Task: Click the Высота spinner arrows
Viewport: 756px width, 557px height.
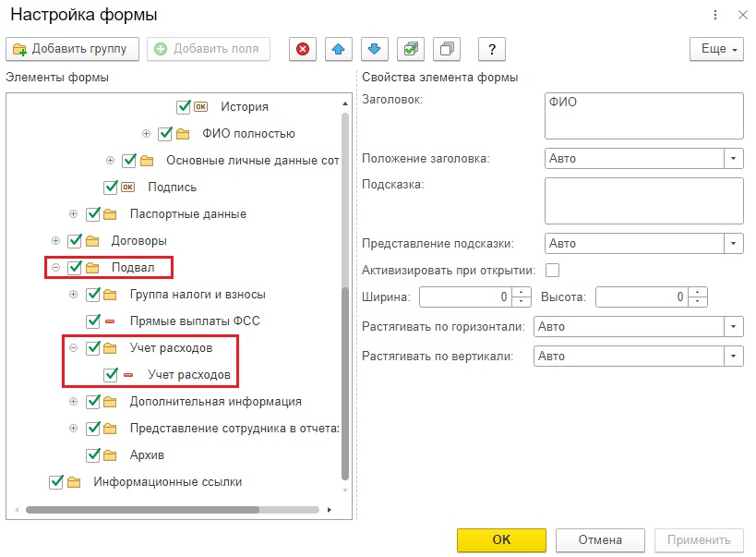Action: tap(698, 297)
